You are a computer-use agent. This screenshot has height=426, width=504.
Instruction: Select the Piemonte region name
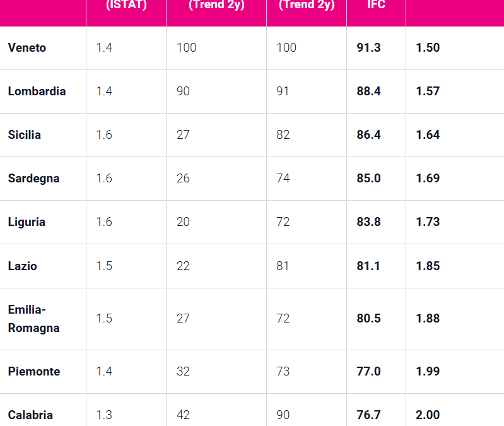tap(34, 372)
